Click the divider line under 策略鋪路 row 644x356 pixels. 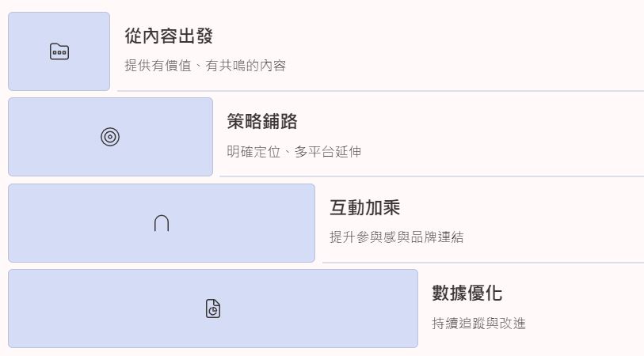click(x=432, y=176)
